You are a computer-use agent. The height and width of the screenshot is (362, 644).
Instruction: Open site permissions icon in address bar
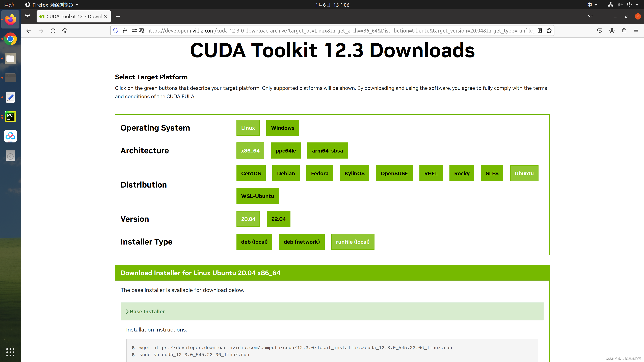(135, 31)
